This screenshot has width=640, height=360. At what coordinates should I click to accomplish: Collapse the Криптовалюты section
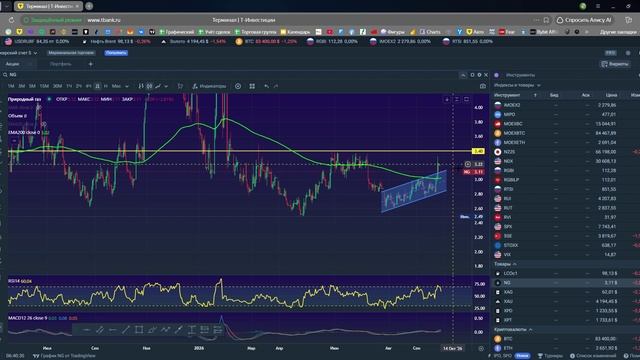tap(513, 329)
